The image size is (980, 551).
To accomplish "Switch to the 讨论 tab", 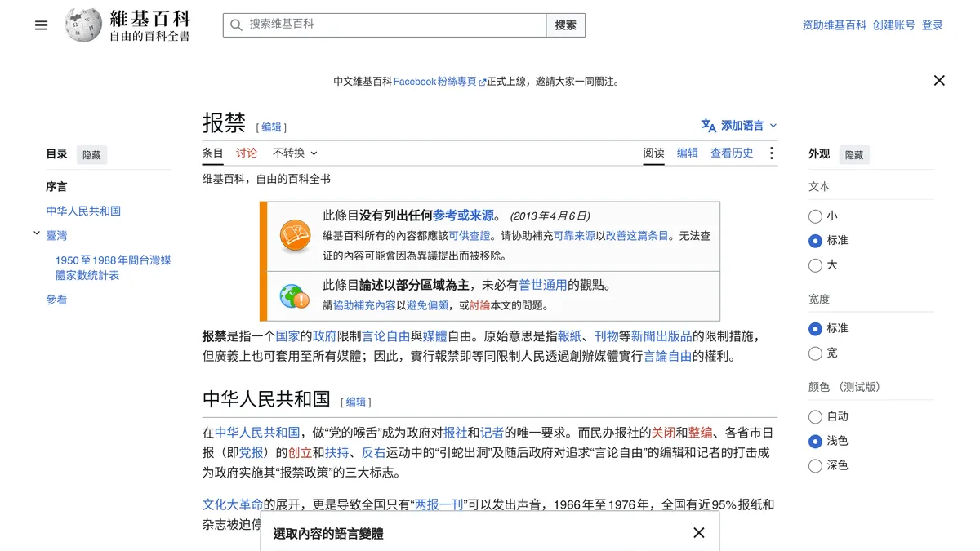I will tap(247, 153).
